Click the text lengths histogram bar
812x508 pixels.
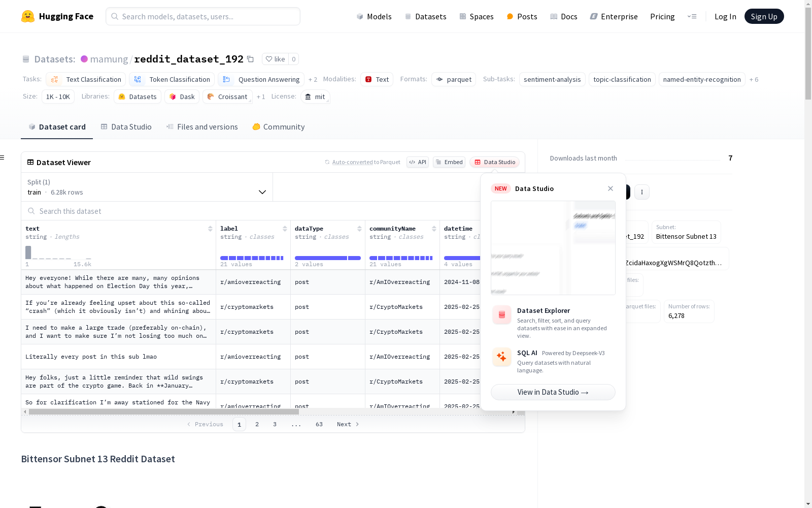tap(28, 252)
